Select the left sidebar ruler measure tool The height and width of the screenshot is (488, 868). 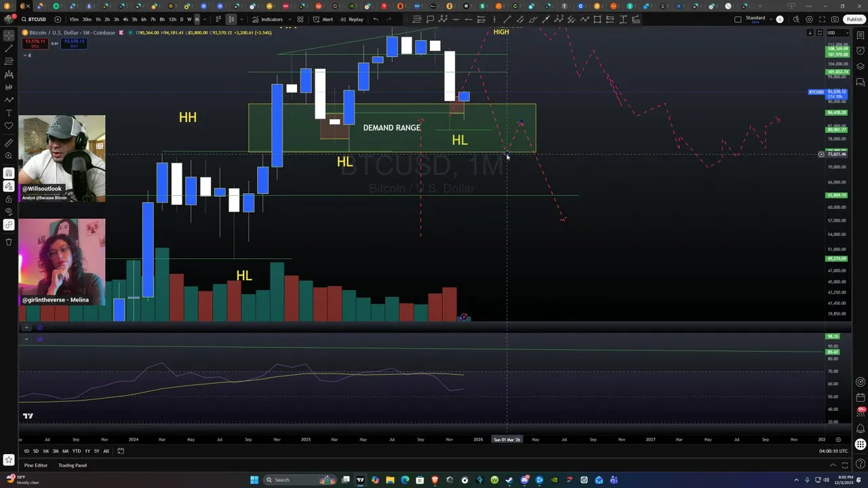pos(9,143)
